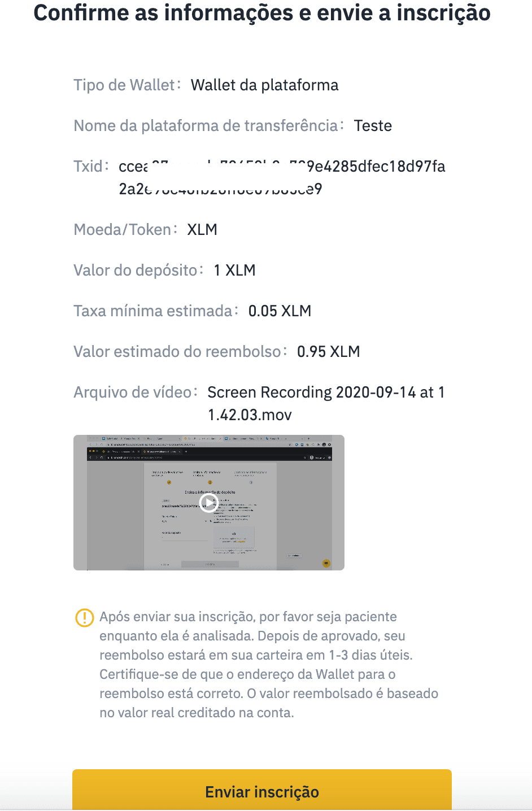Click the refund amount 0.95 XLM
Viewport: 532px width, 811px height.
tap(328, 352)
